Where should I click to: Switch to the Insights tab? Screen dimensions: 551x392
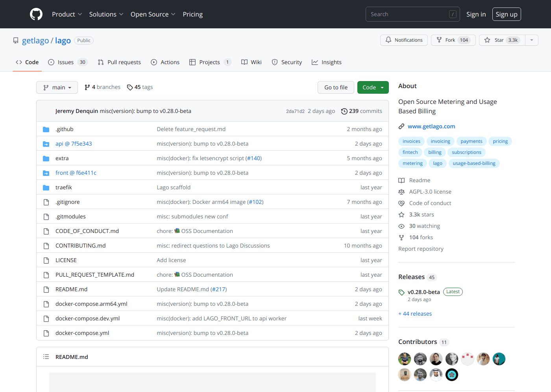coord(327,62)
